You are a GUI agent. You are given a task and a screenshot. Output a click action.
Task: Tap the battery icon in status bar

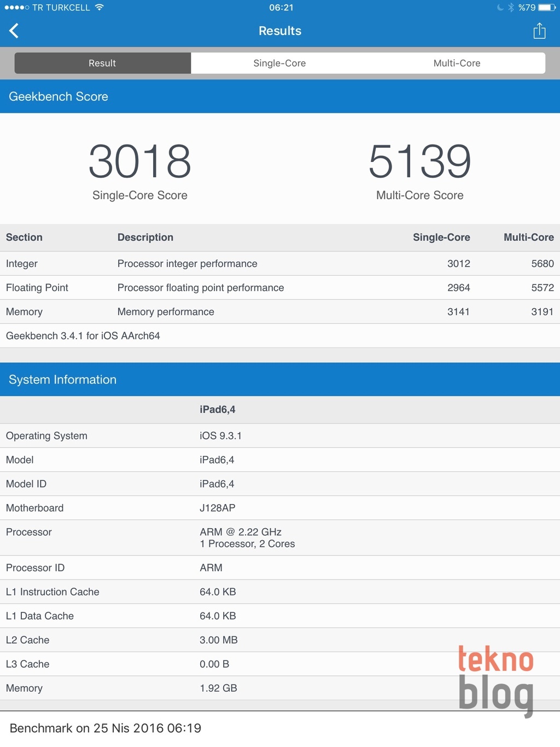(547, 7)
